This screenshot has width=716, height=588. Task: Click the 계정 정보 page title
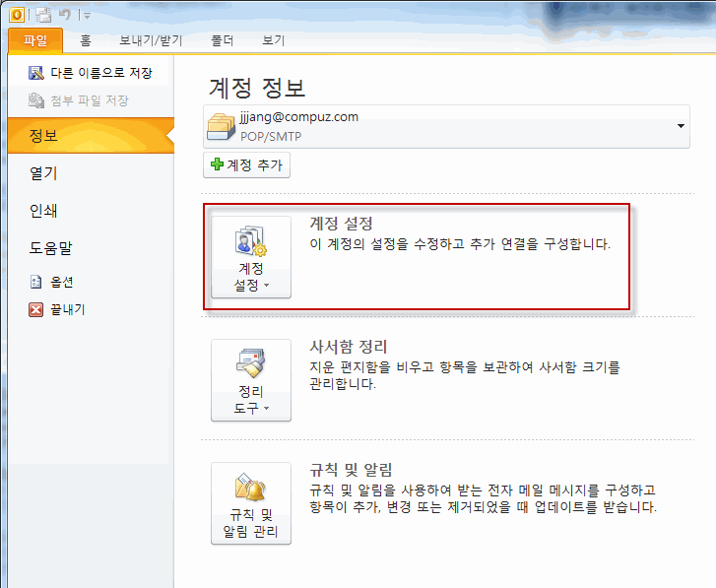point(257,88)
